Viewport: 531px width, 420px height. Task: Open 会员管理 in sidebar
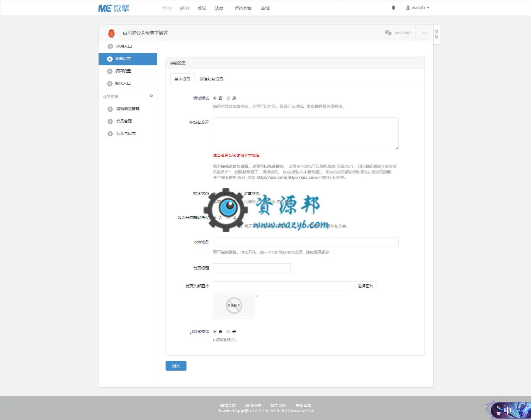click(x=128, y=121)
